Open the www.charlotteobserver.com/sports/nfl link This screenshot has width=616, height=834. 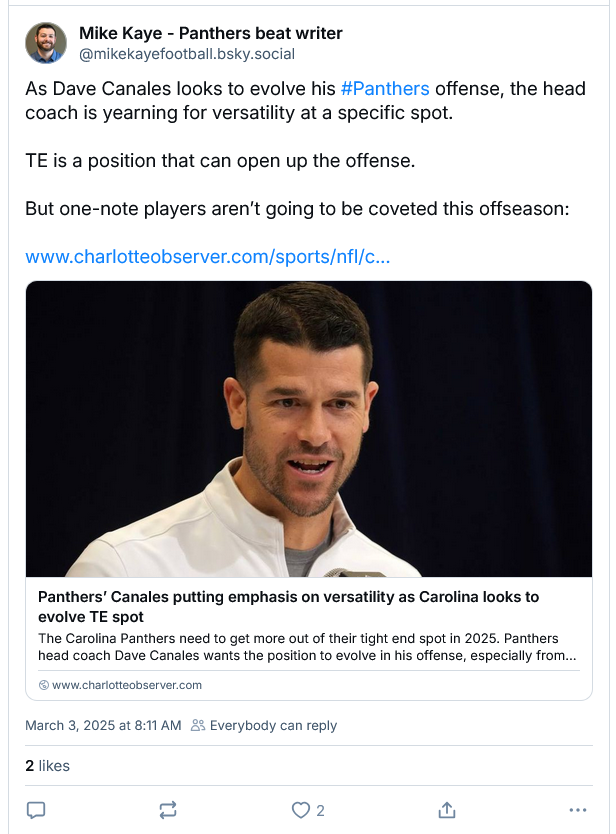coord(207,256)
